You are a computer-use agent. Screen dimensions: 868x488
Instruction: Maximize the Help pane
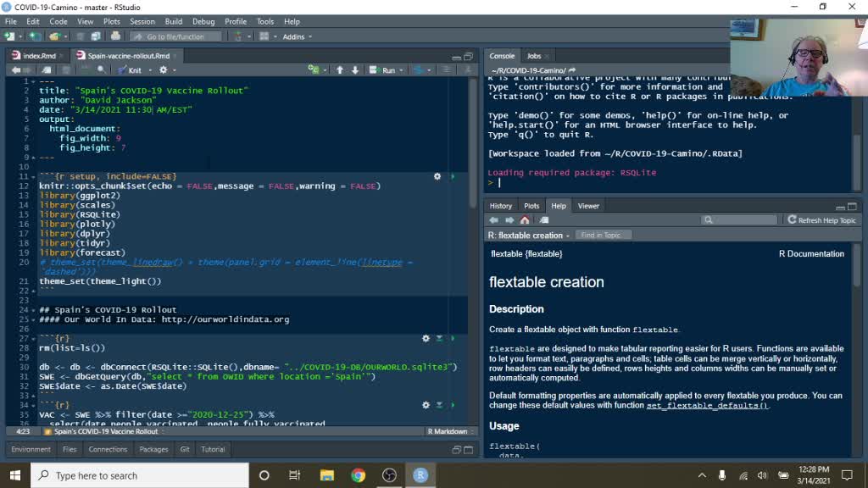(x=853, y=207)
